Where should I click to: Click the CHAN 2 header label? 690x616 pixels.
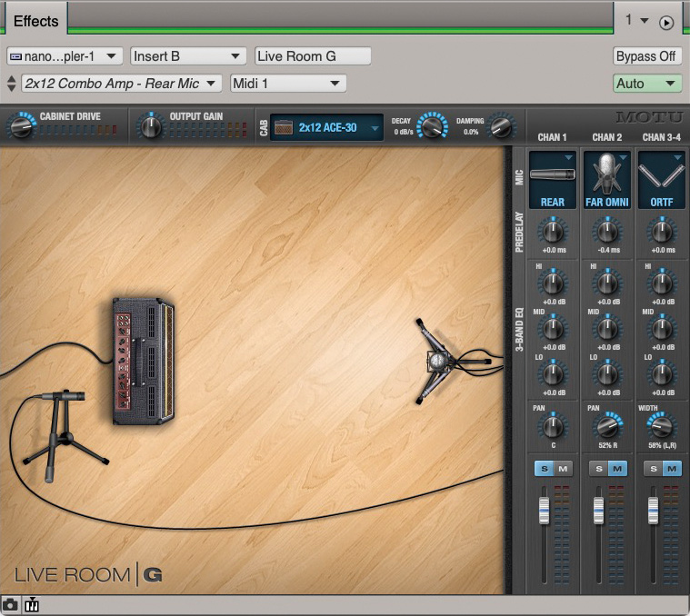pos(607,137)
